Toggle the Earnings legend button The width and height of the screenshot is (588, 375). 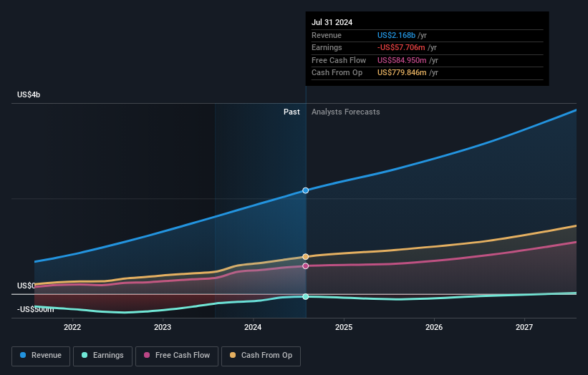point(102,356)
